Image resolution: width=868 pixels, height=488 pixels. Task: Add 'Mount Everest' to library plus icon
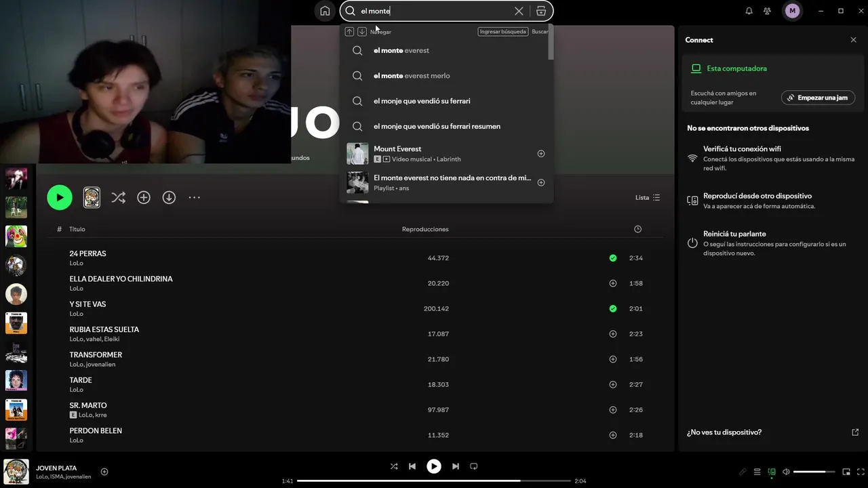coord(541,153)
